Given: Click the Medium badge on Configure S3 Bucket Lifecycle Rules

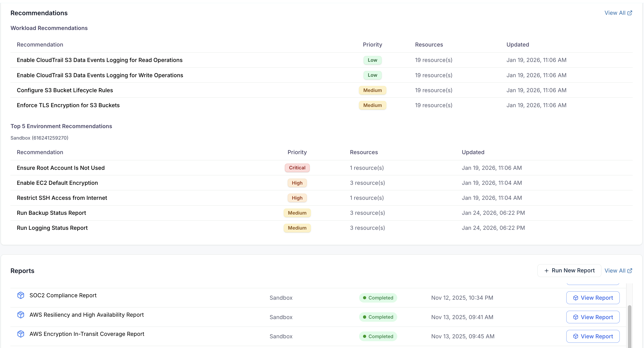Looking at the screenshot, I should coord(372,90).
